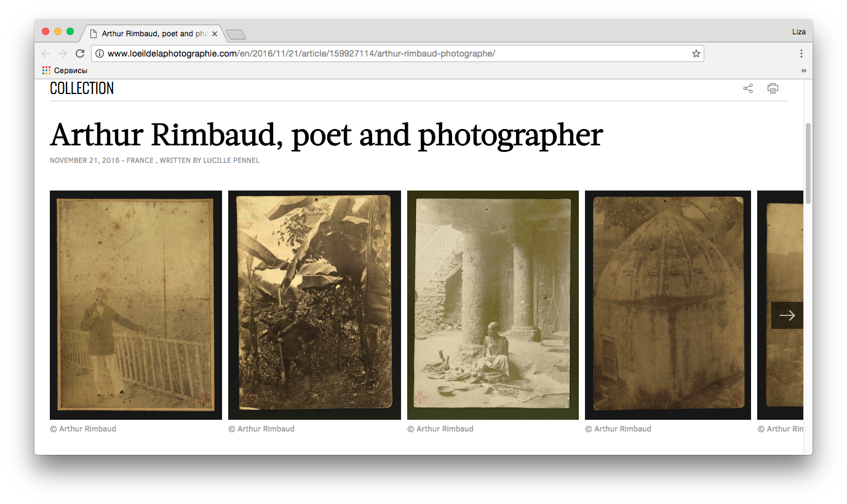Select the Arthur Rimbaud tab
Viewport: 847px width, 504px height.
pos(151,33)
